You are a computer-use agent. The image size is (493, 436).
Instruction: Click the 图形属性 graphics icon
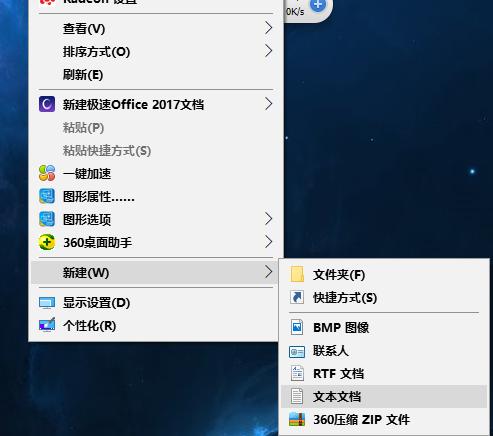pyautogui.click(x=47, y=196)
